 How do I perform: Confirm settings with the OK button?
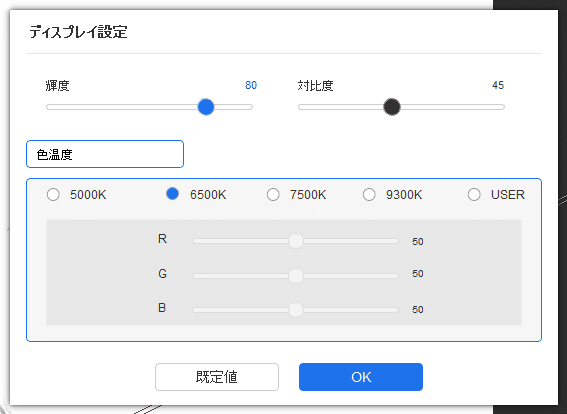(x=361, y=377)
